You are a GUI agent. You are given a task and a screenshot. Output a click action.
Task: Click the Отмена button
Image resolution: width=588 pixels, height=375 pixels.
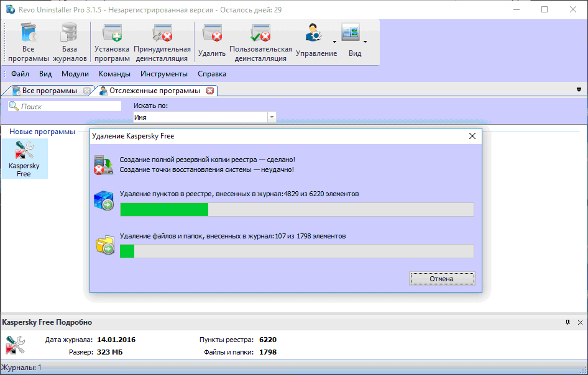click(442, 279)
